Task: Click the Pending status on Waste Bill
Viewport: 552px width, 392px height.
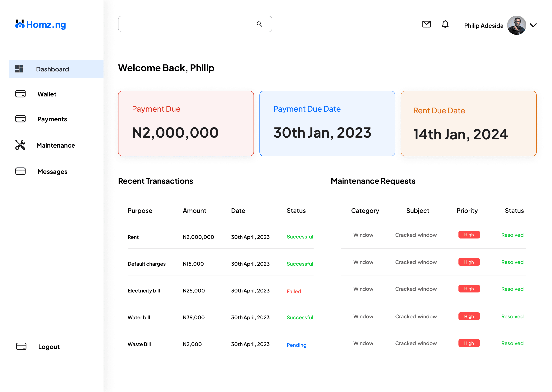Action: [x=296, y=345]
